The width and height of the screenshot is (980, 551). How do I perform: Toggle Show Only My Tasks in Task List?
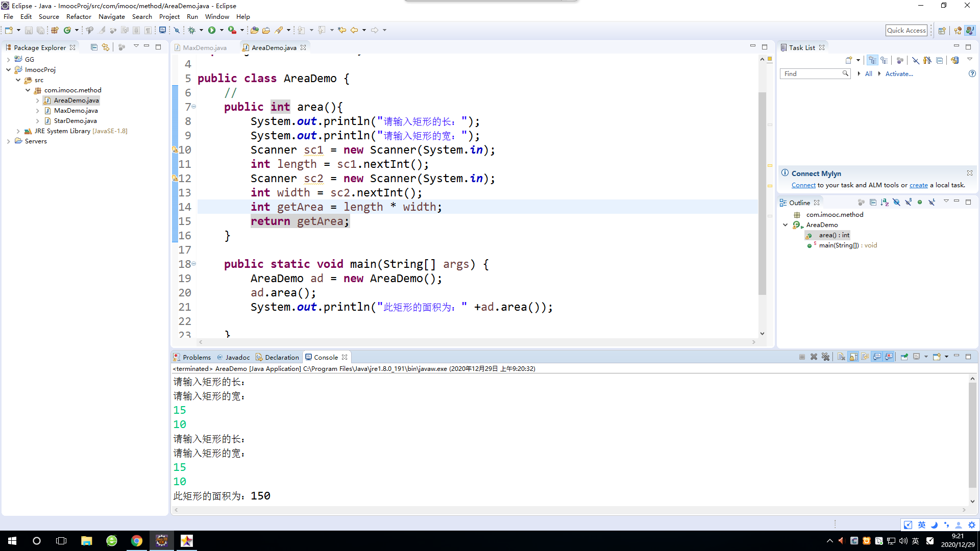(927, 60)
